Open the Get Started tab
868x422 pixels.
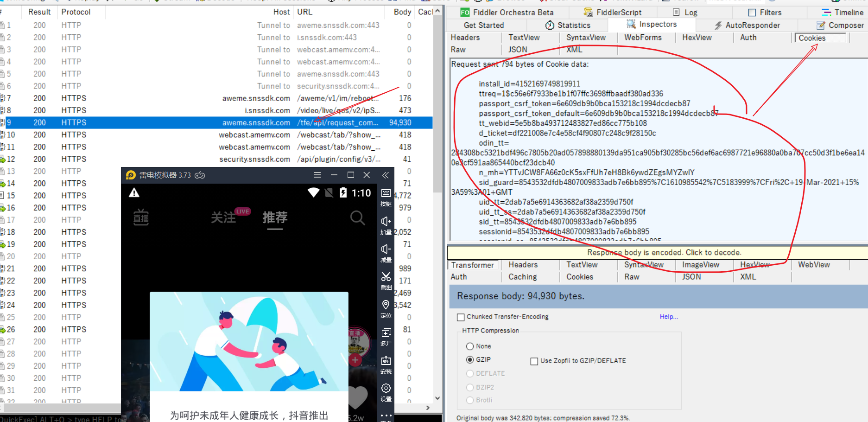[x=484, y=25]
